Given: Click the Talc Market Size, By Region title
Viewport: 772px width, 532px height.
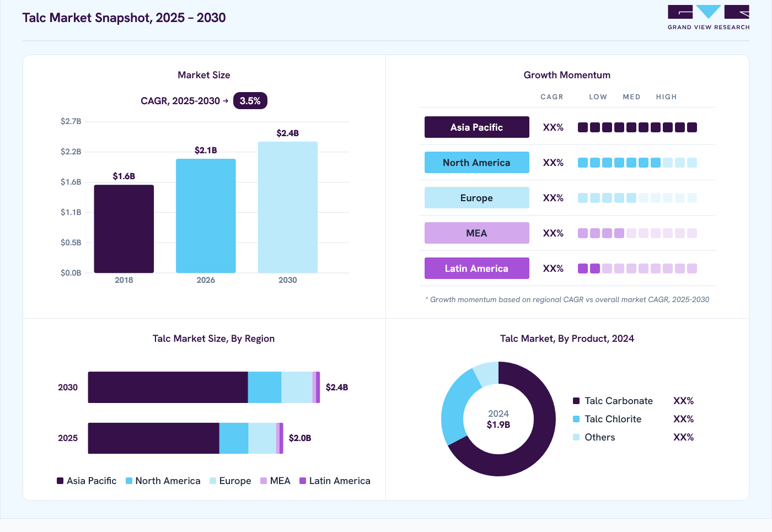Looking at the screenshot, I should pyautogui.click(x=214, y=338).
